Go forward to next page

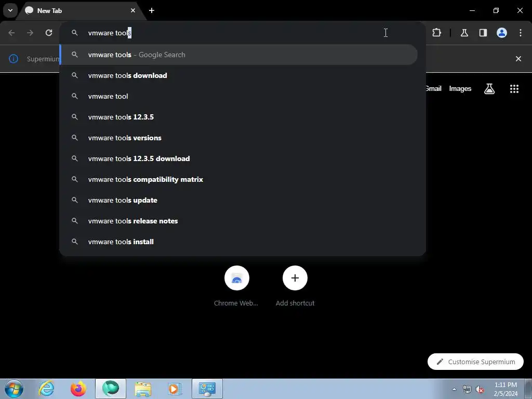click(30, 33)
